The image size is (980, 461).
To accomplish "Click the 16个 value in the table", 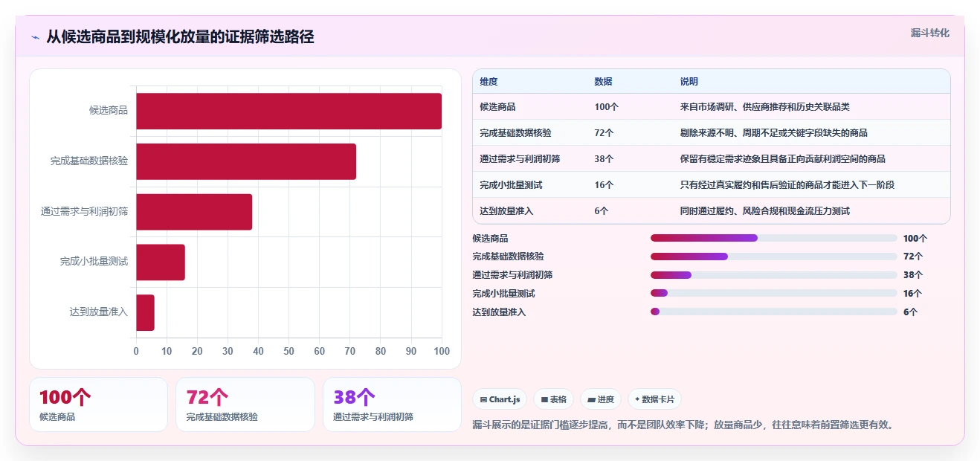I will tap(604, 185).
